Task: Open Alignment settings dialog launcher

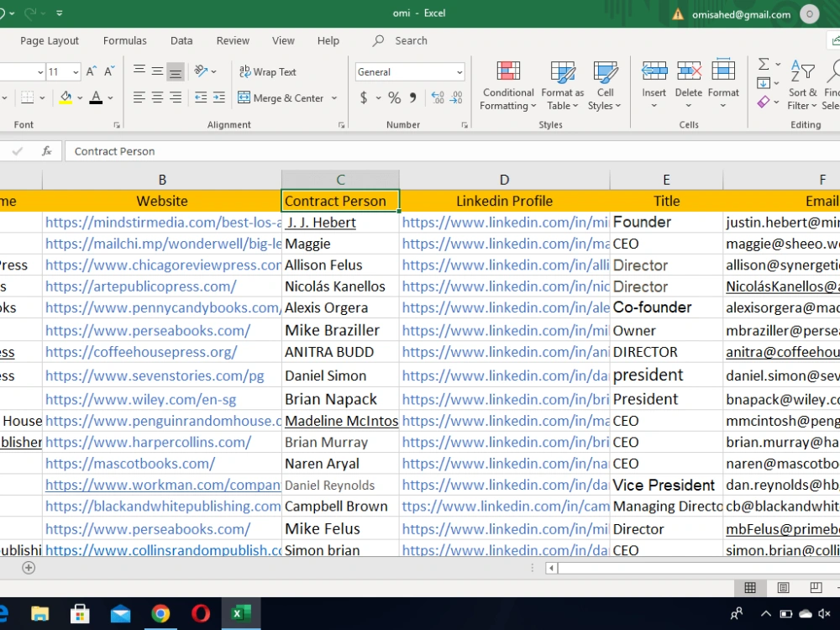Action: pos(341,125)
